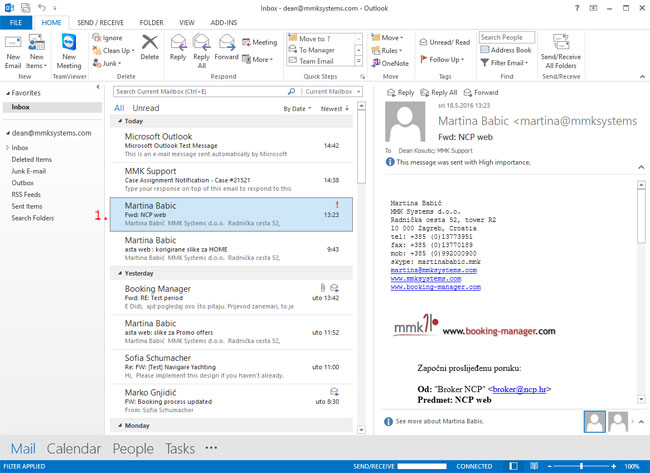
Task: Open Deleted Items folder
Action: point(32,160)
